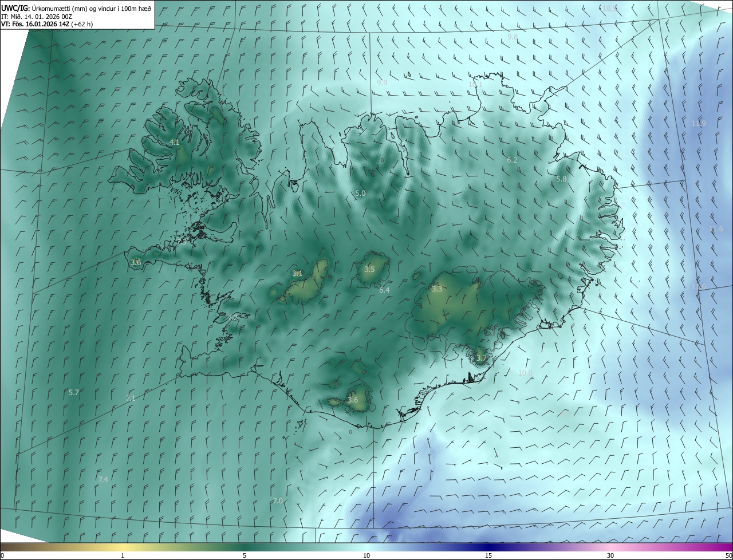Click the 10.1 value label on the map
The width and height of the screenshot is (733, 560).
click(475, 84)
